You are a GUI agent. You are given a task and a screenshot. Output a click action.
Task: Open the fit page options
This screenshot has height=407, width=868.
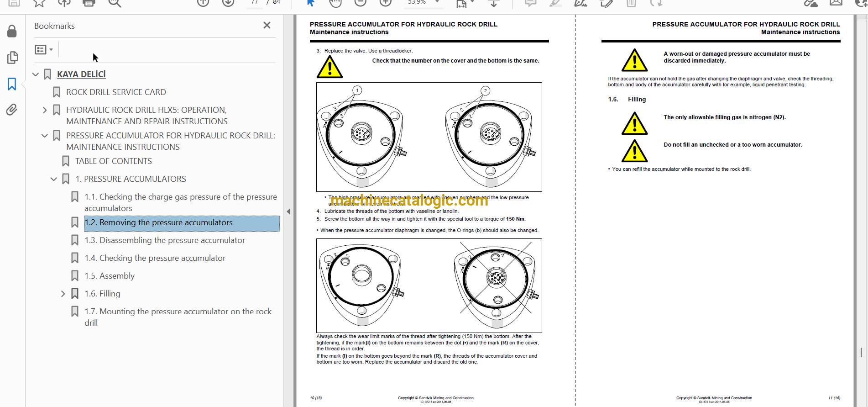tap(465, 3)
